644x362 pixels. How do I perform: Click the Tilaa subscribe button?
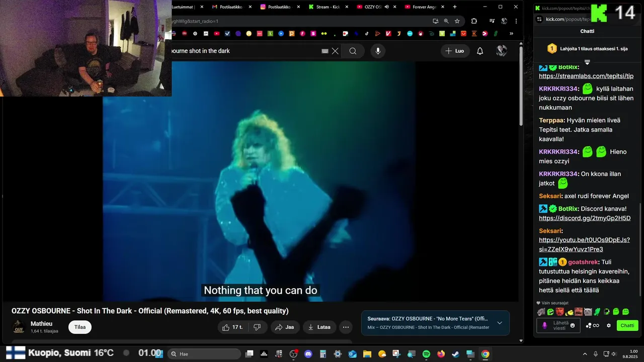pos(80,327)
